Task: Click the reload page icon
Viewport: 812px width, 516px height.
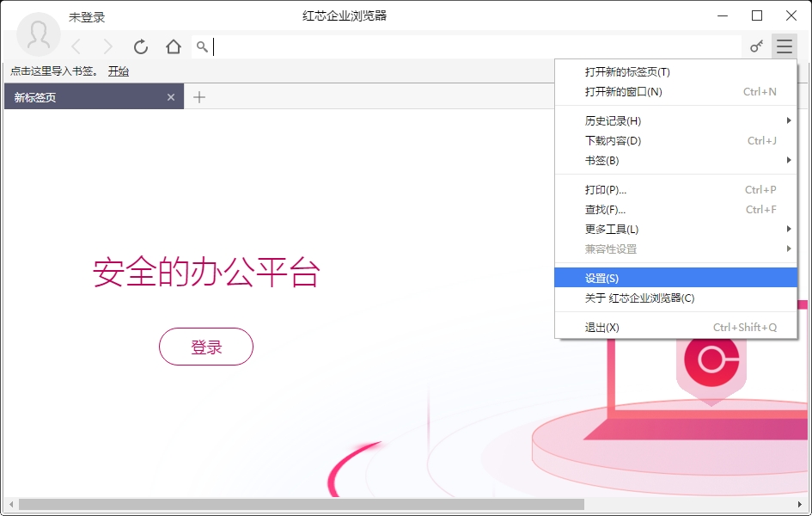Action: 141,47
